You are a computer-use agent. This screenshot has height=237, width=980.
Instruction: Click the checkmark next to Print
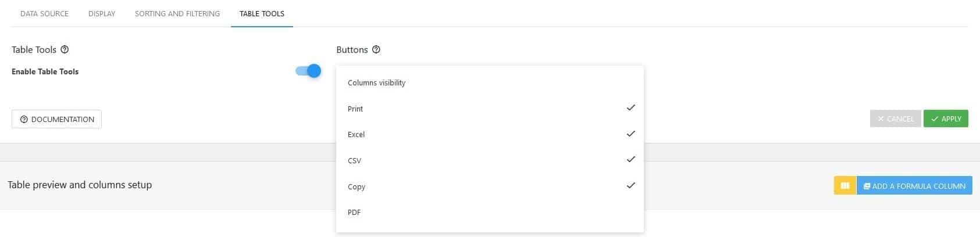coord(630,108)
